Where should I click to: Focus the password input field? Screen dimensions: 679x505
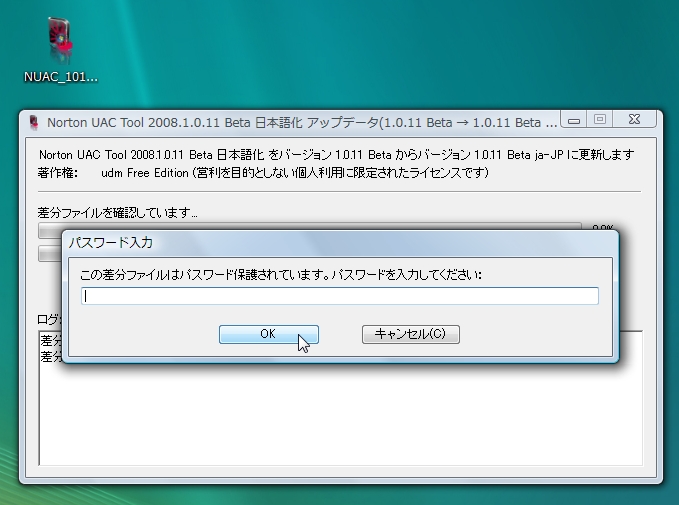340,296
